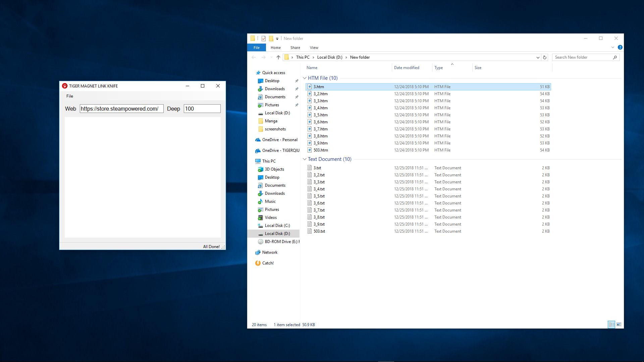
Task: Click the refresh icon beside the address bar
Action: tap(544, 57)
